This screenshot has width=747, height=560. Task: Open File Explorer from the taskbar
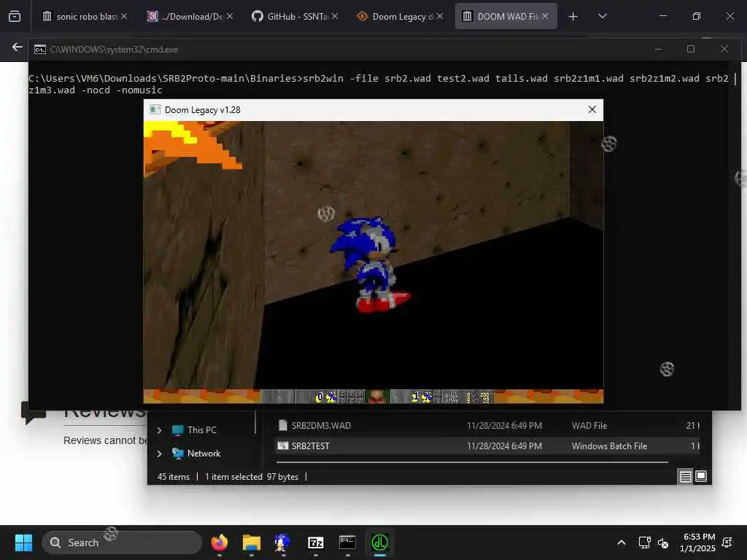pyautogui.click(x=251, y=542)
